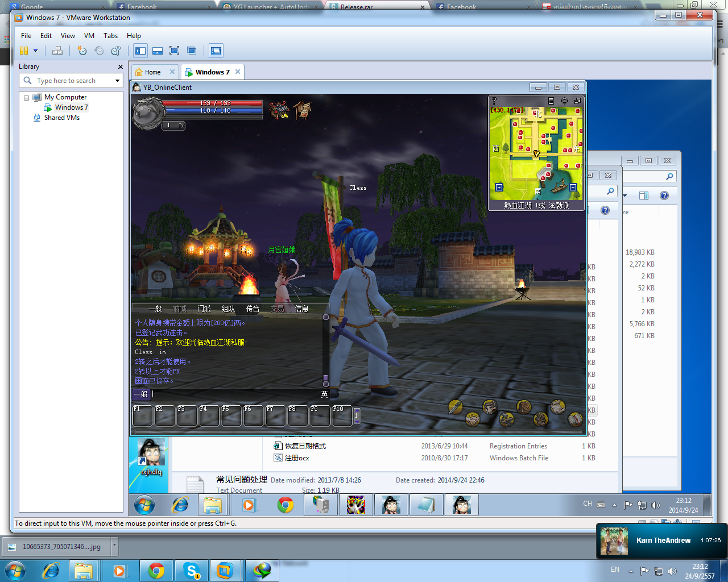
Task: Toggle the library sidebar view button
Action: (x=140, y=51)
